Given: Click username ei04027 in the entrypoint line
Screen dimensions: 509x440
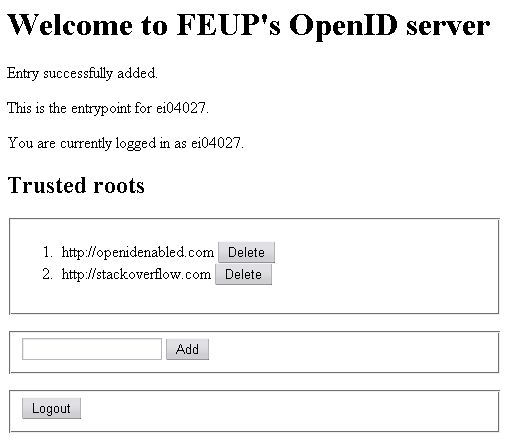Looking at the screenshot, I should pyautogui.click(x=181, y=108).
